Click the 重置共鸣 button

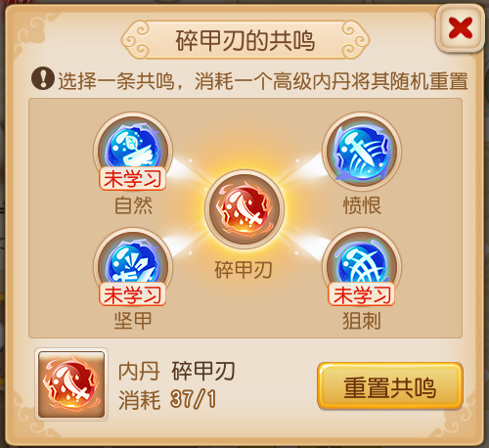coord(390,386)
